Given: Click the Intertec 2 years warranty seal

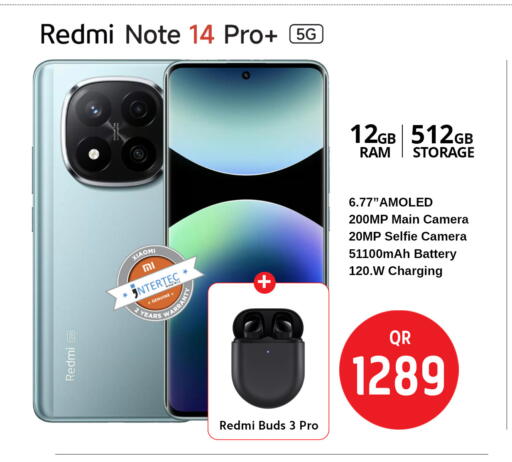Looking at the screenshot, I should [x=155, y=284].
